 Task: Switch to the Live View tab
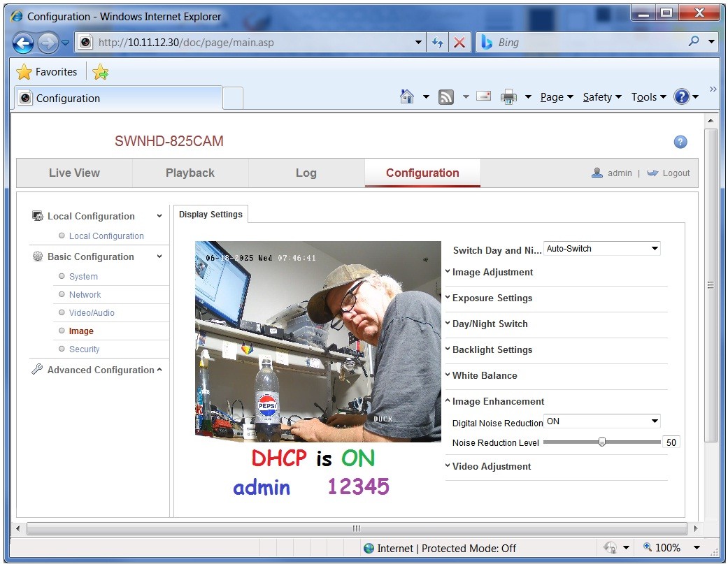(x=74, y=173)
